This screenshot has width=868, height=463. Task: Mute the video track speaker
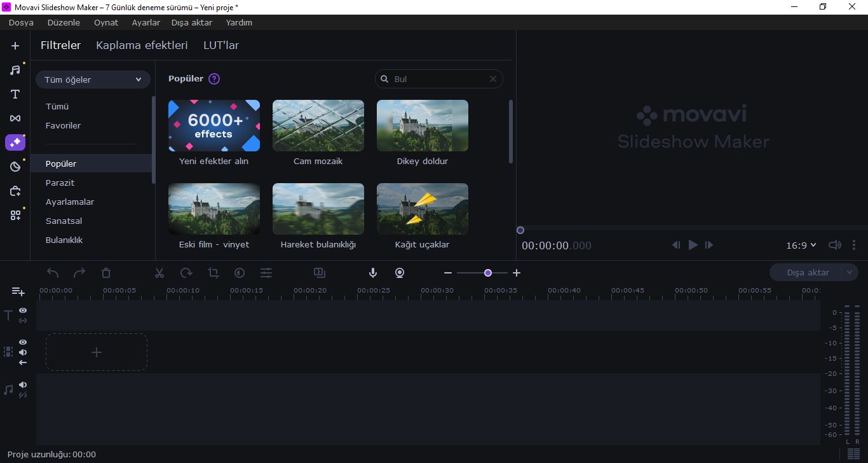pos(23,352)
